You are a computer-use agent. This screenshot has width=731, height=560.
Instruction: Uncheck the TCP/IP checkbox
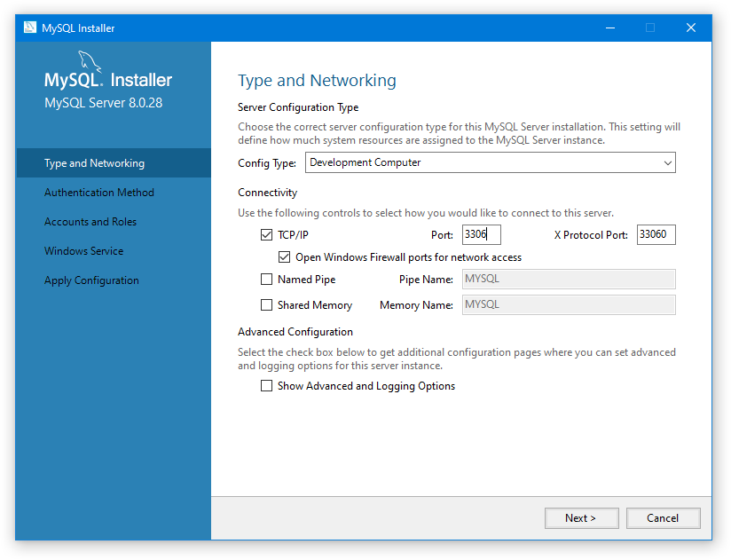(267, 235)
